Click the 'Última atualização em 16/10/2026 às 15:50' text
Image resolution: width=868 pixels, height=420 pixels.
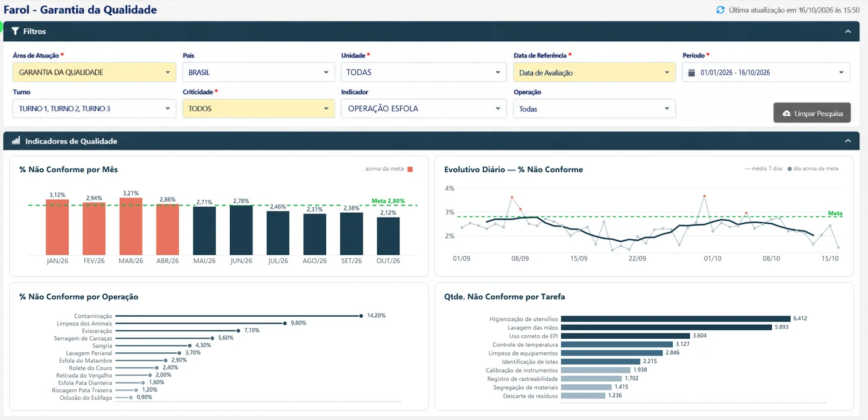pyautogui.click(x=794, y=10)
